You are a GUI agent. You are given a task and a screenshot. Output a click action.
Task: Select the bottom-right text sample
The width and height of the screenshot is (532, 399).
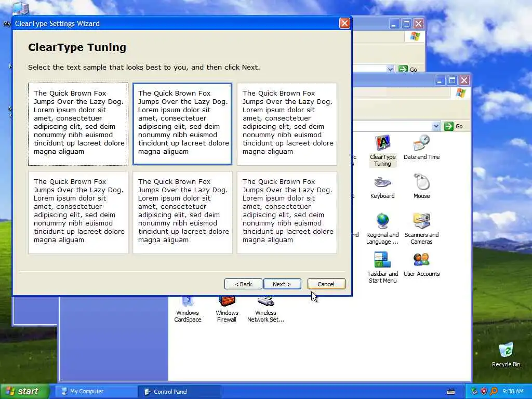click(x=287, y=212)
